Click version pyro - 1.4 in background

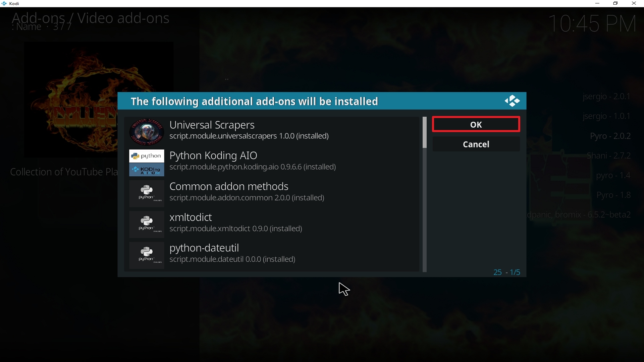pos(614,176)
